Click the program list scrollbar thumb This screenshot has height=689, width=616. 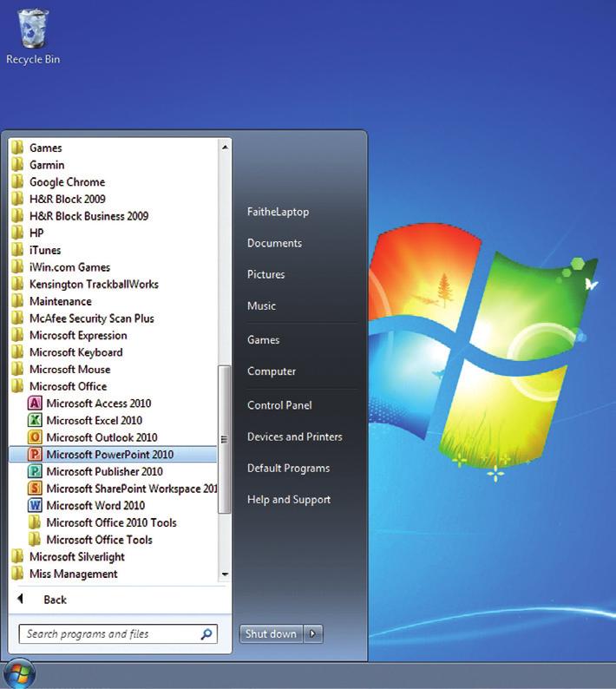click(x=225, y=439)
